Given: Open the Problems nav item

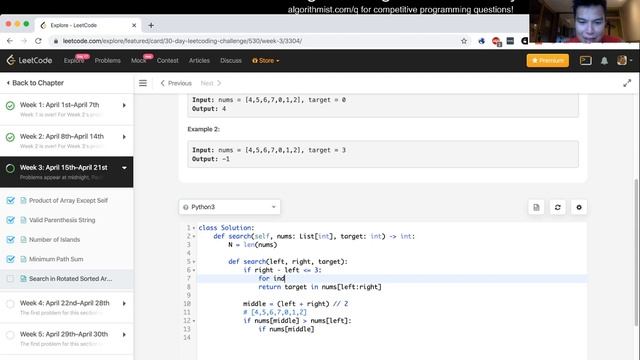Looking at the screenshot, I should click(107, 60).
